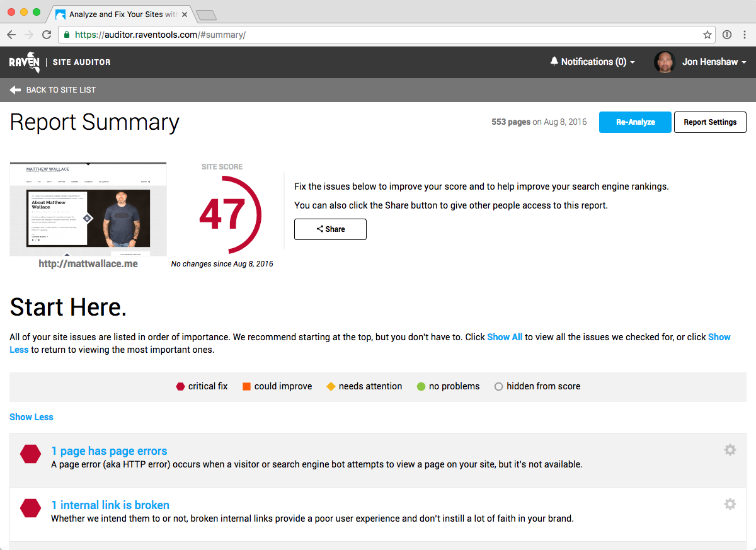Open the '1 page has page errors' issue
Viewport: 756px width, 550px height.
click(x=109, y=451)
